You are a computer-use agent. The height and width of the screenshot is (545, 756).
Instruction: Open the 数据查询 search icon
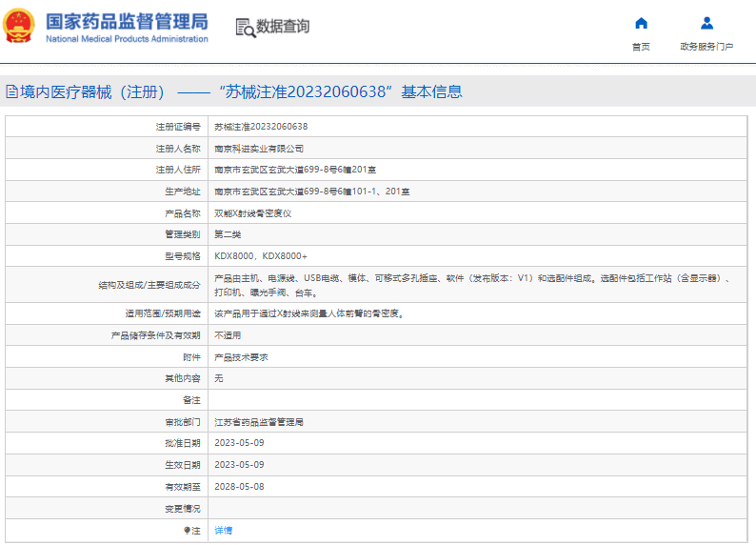246,28
